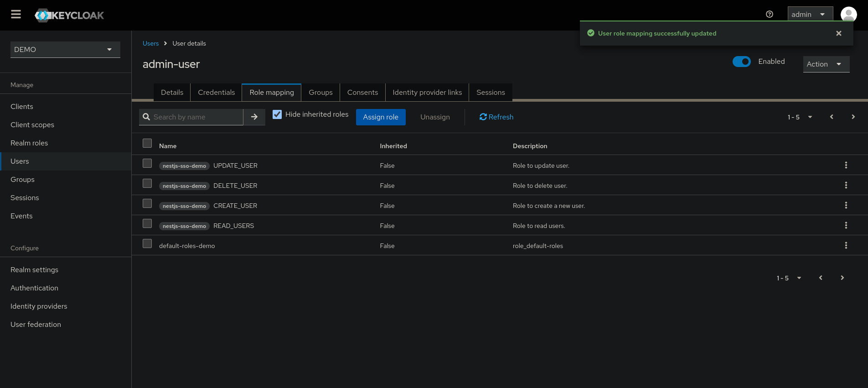Click 'Role to delete user.' description
This screenshot has height=388, width=868.
pyautogui.click(x=540, y=186)
